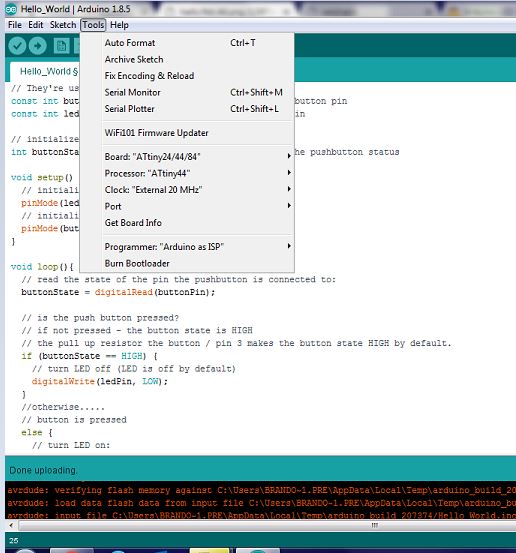
Task: Select Auto Format in Tools menu
Action: point(187,43)
